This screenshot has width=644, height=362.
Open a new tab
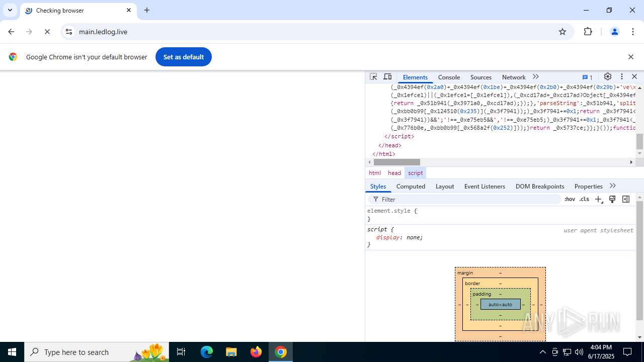click(147, 10)
